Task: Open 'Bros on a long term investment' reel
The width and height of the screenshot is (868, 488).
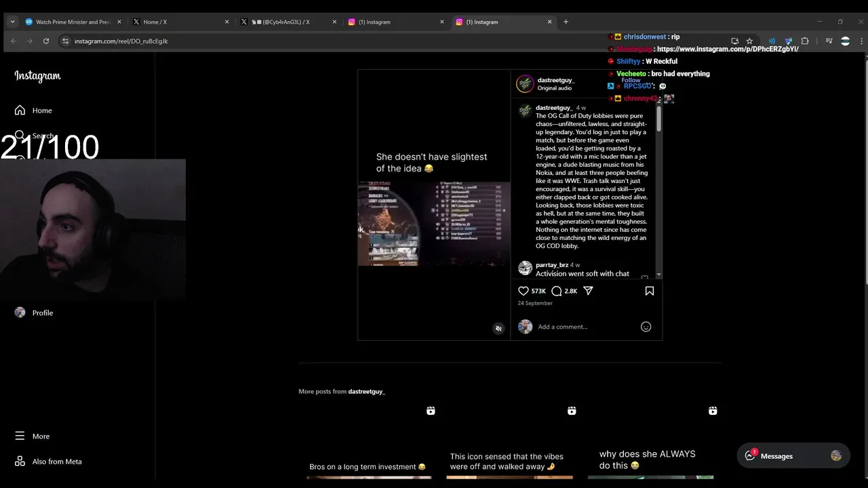Action: click(x=369, y=442)
